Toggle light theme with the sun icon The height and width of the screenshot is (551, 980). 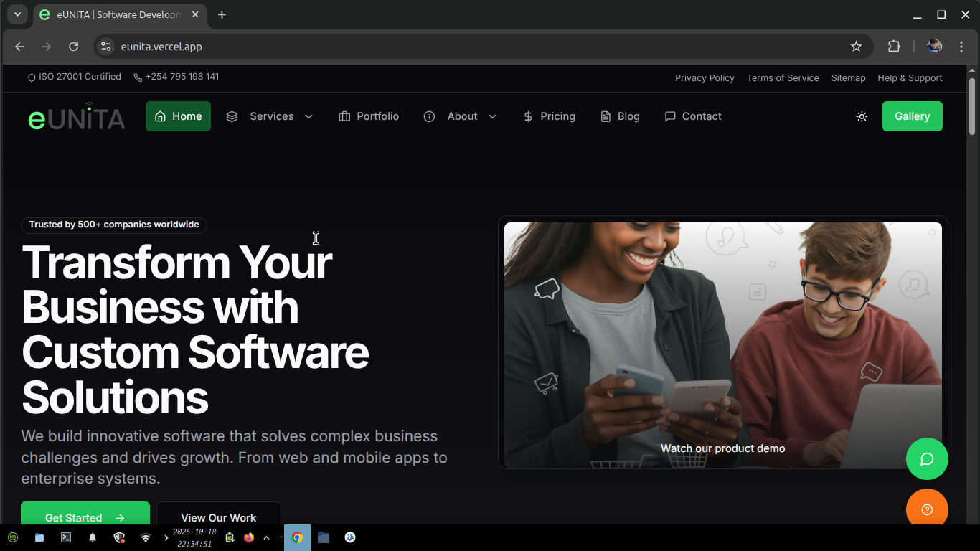click(x=862, y=116)
